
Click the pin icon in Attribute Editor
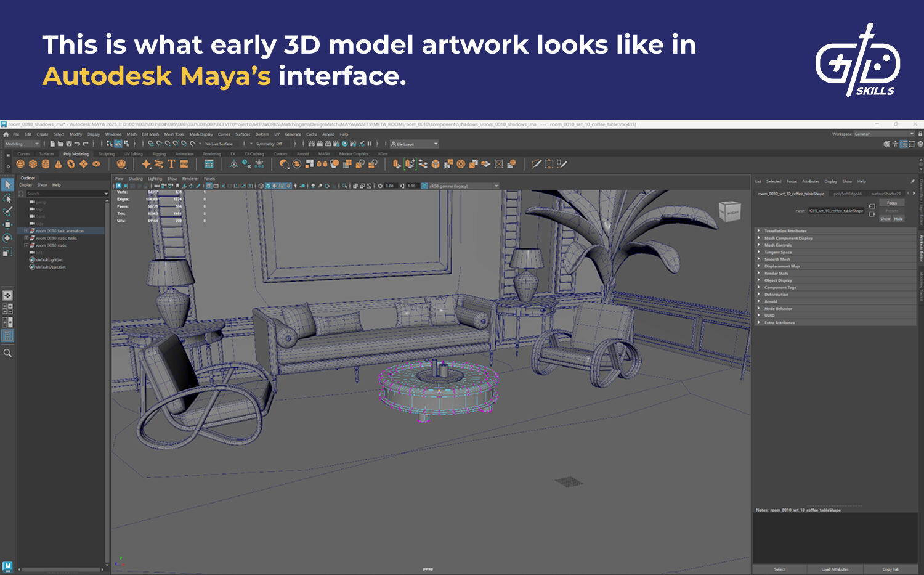[x=912, y=181]
